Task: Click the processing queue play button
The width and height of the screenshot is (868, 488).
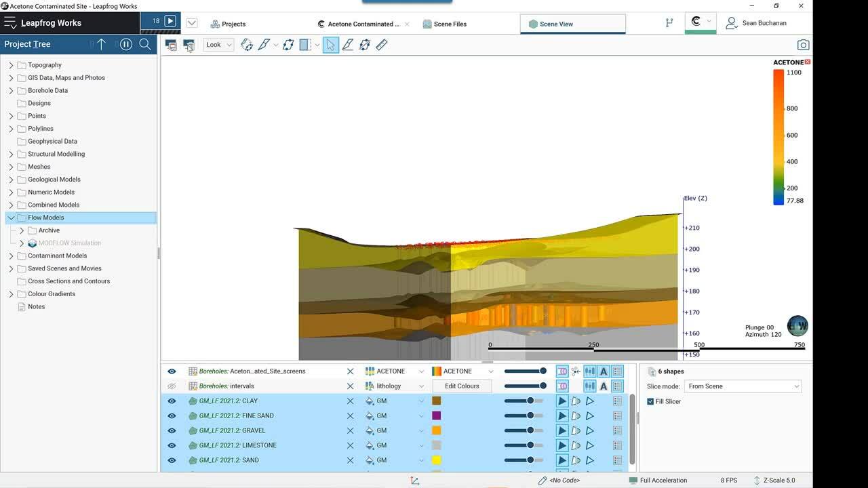Action: pos(170,21)
